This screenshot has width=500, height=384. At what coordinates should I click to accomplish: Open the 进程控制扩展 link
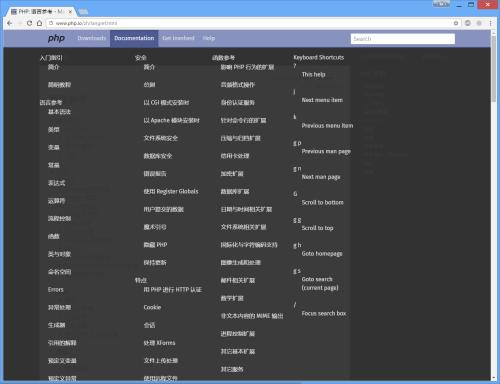(238, 334)
